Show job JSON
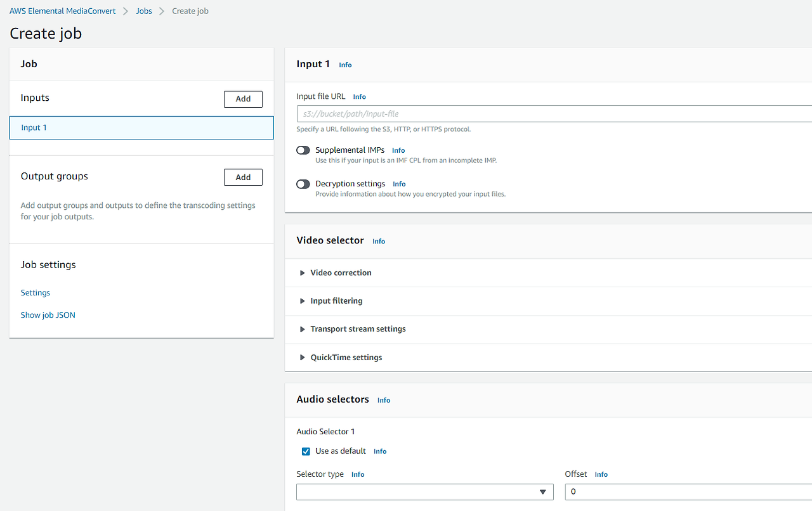The width and height of the screenshot is (812, 511). click(x=48, y=315)
